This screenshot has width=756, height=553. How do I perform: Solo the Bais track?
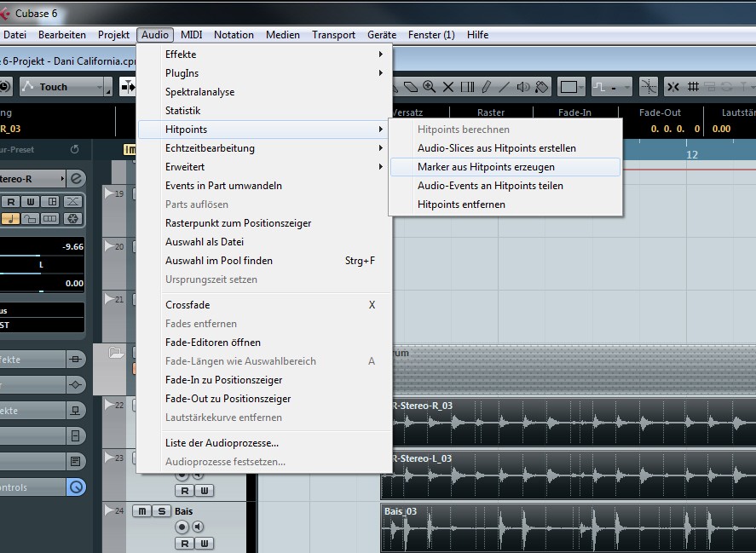click(162, 511)
